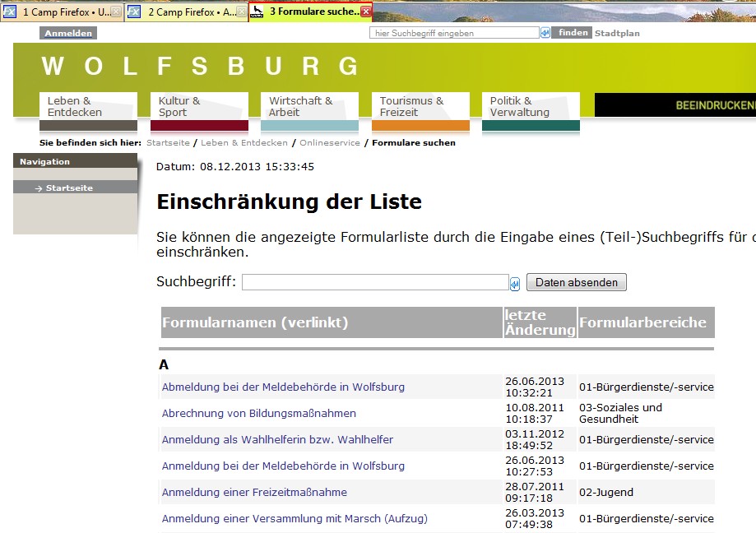Open Startseite in the navigation sidebar
The width and height of the screenshot is (756, 533).
pos(69,188)
